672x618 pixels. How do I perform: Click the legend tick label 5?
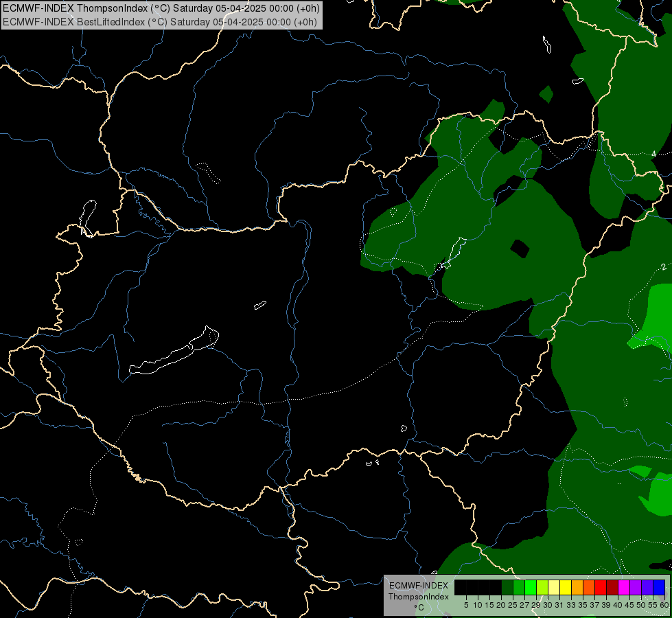[x=466, y=605]
